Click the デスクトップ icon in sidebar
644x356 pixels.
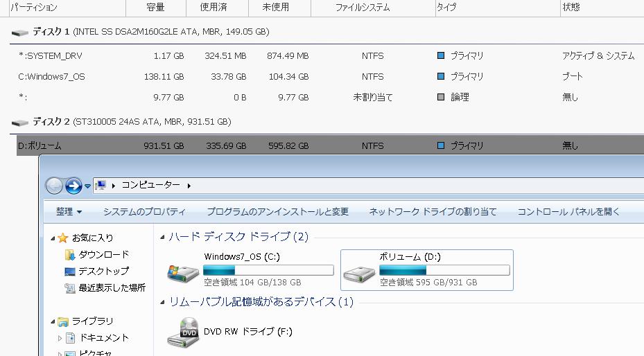click(70, 272)
